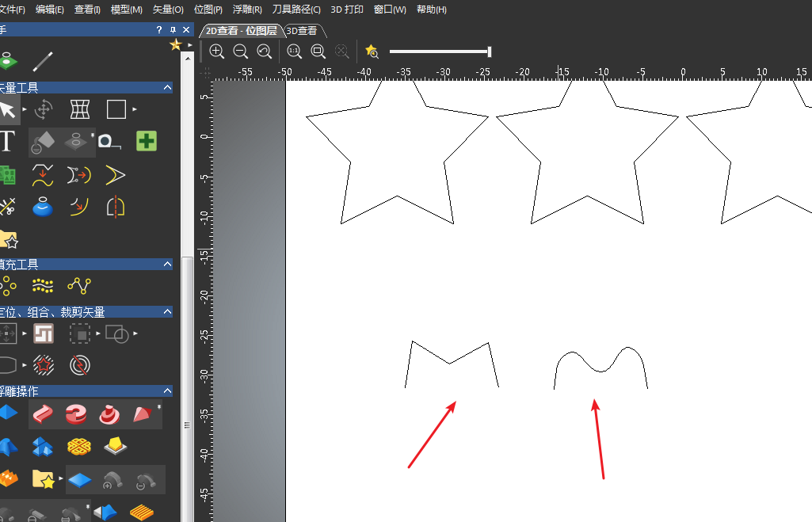Select the M-shaped polyline vector

coord(449,363)
